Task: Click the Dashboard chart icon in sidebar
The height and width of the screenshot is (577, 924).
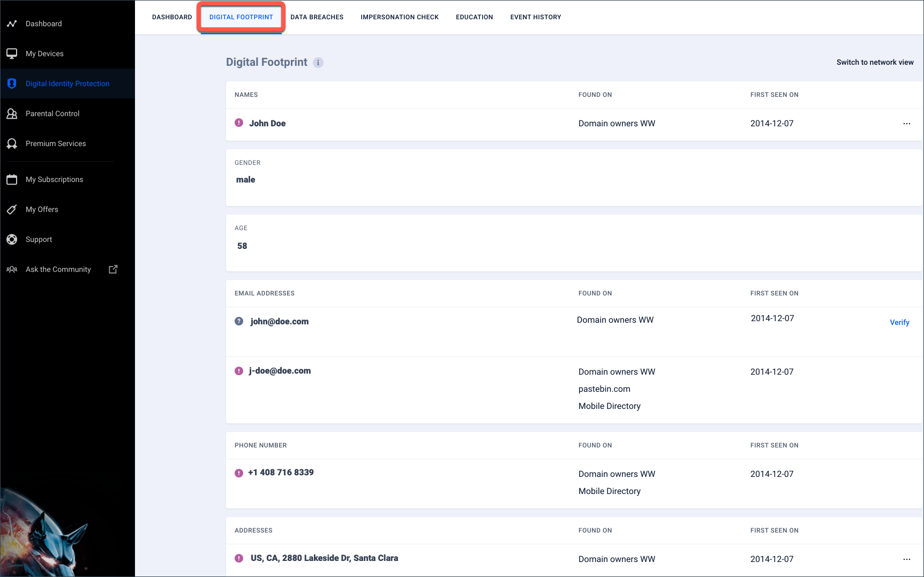Action: (12, 24)
